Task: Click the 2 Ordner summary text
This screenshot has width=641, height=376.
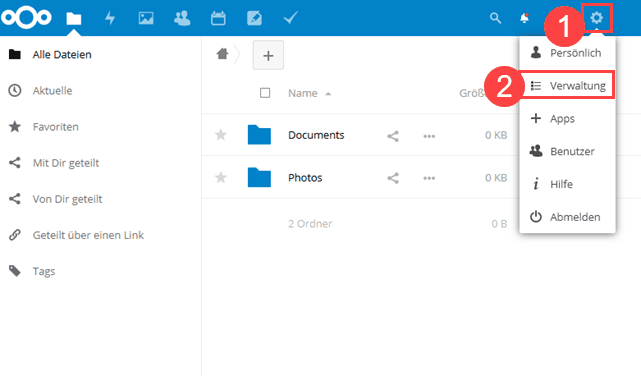Action: tap(310, 224)
